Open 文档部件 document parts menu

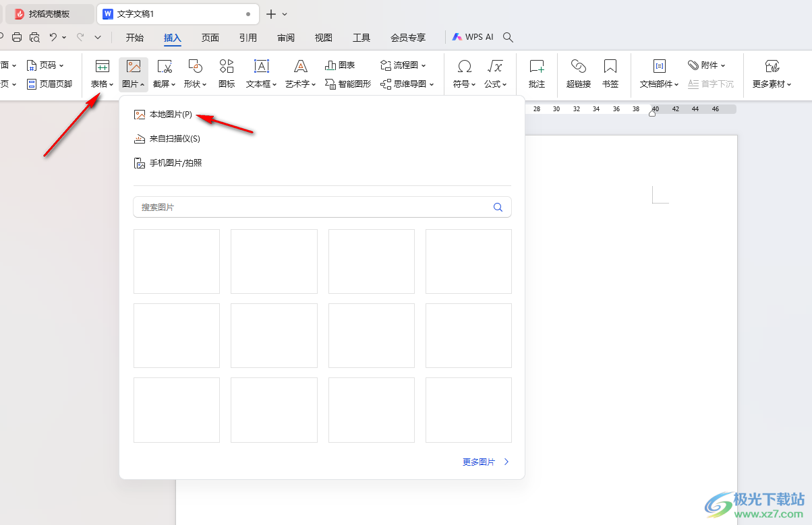[x=660, y=74]
